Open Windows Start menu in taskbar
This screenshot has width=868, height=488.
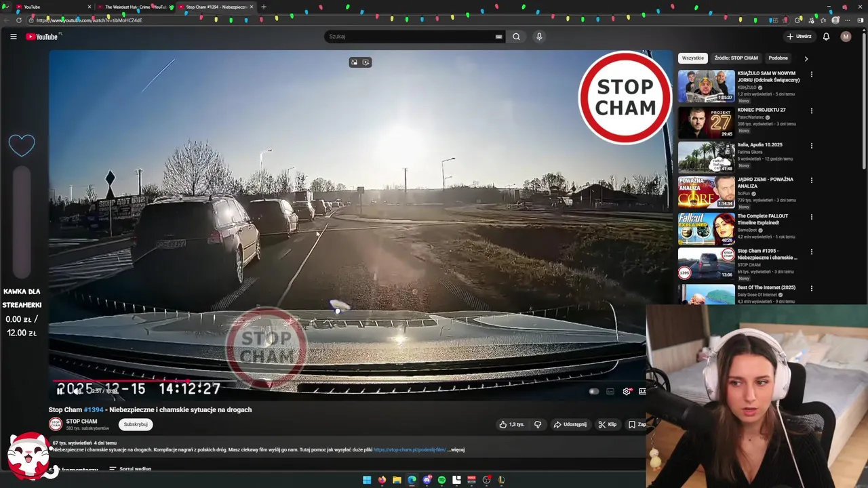(x=367, y=480)
